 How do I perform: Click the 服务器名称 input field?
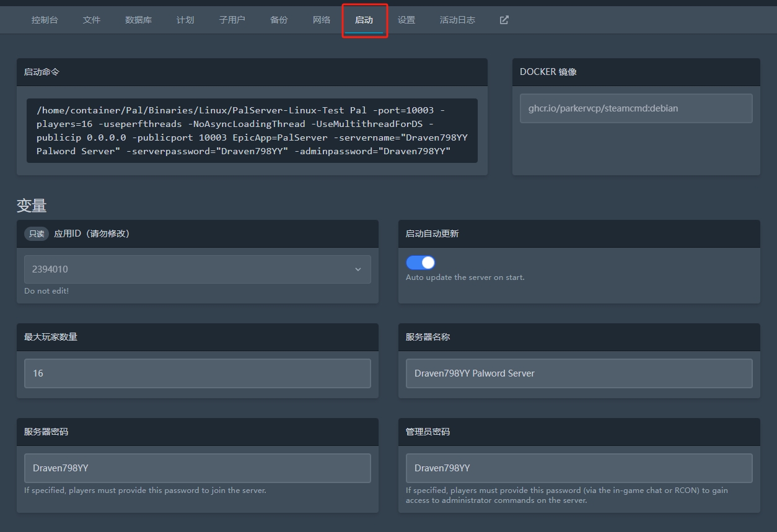click(x=579, y=373)
